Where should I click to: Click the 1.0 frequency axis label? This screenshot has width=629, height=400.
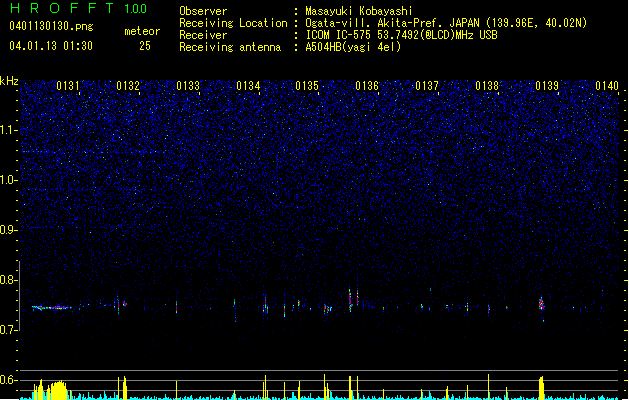tap(9, 180)
